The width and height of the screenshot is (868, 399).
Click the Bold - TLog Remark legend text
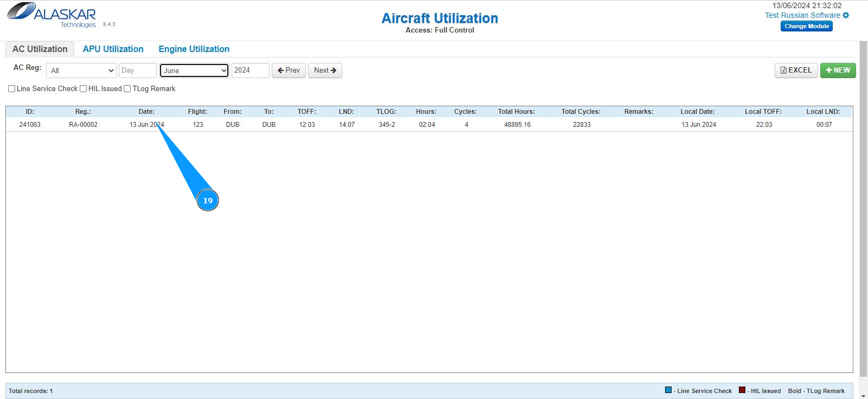click(x=816, y=391)
